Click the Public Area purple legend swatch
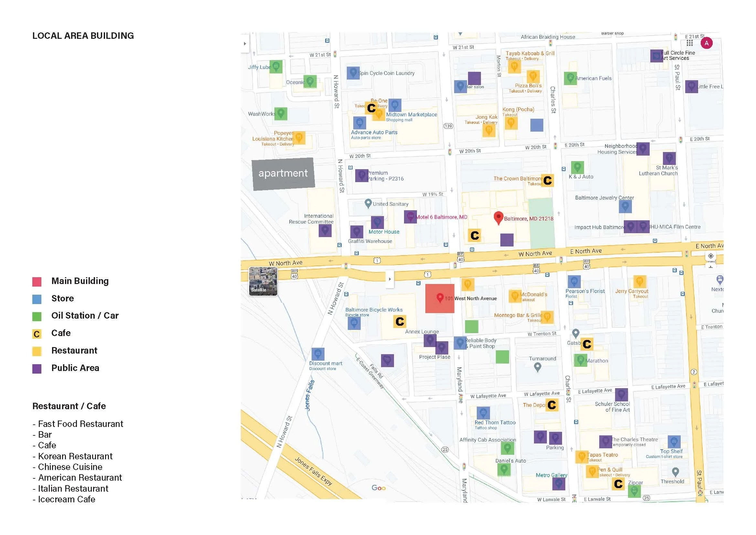Viewport: 756px width, 535px height. coord(37,369)
